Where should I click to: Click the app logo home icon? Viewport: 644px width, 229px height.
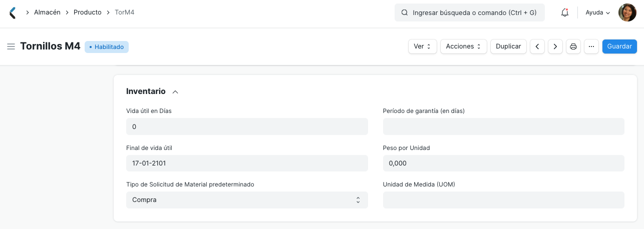[13, 12]
